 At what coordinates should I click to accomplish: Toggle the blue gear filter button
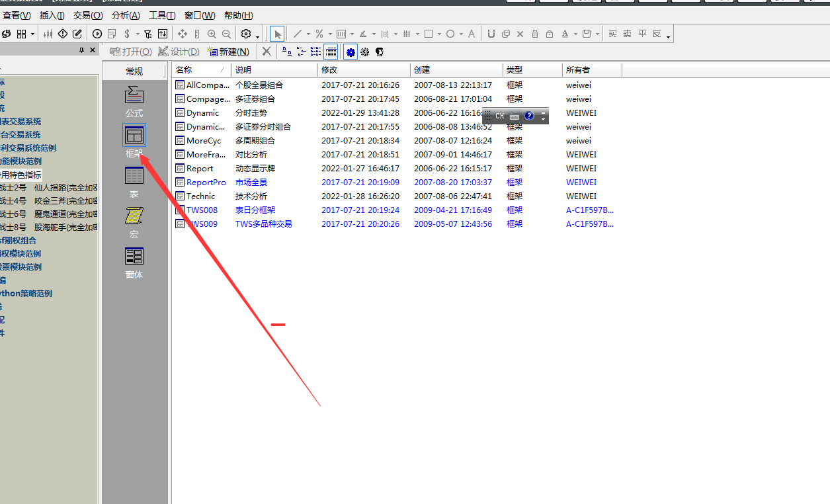tap(351, 52)
